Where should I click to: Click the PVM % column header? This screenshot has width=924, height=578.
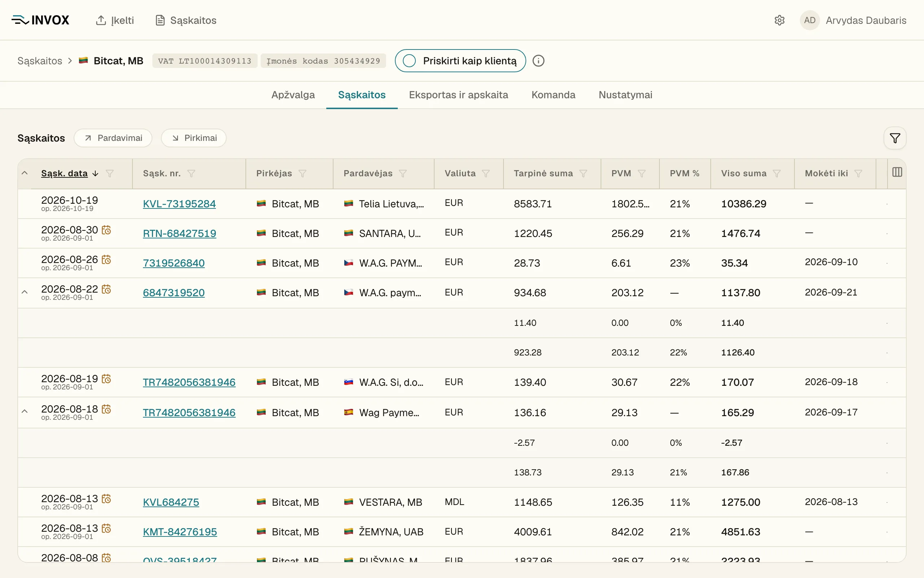[685, 173]
